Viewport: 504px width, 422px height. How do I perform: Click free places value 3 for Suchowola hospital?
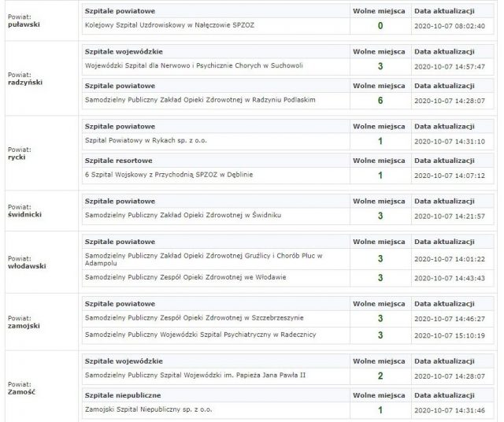point(380,66)
